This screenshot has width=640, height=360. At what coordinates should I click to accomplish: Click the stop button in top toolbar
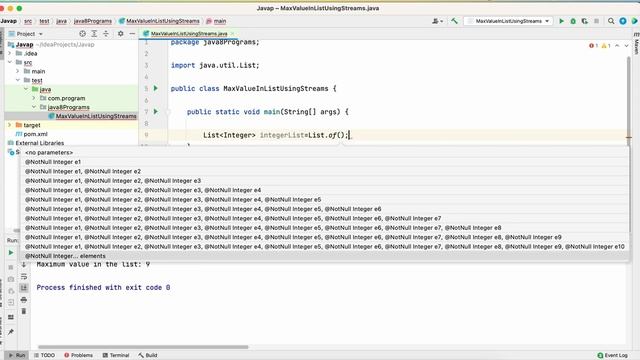point(596,21)
